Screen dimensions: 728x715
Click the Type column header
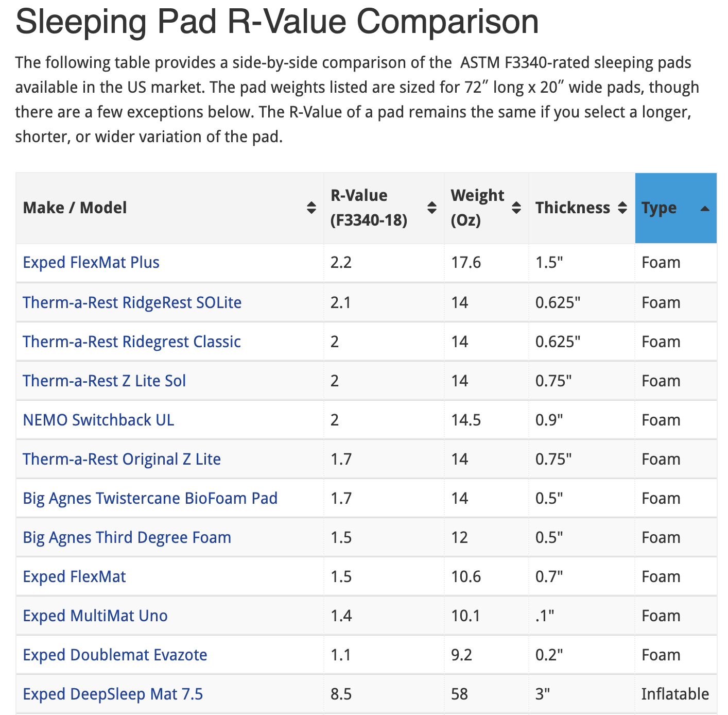[x=659, y=208]
